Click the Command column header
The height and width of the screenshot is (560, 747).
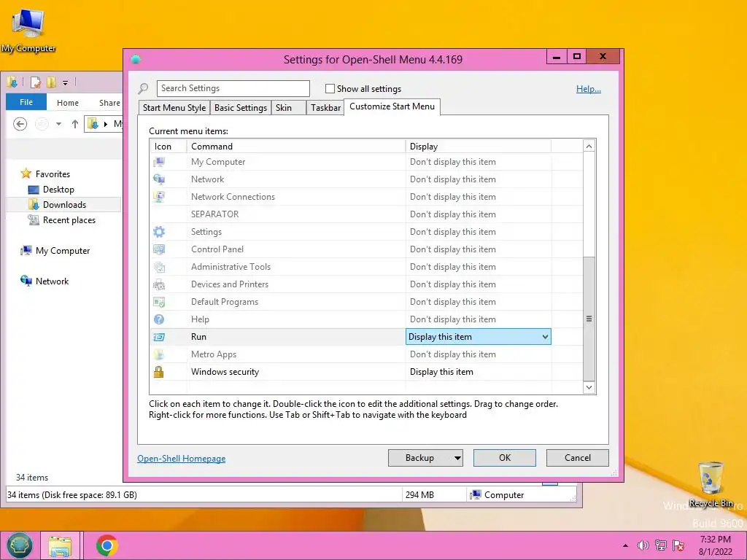point(296,146)
